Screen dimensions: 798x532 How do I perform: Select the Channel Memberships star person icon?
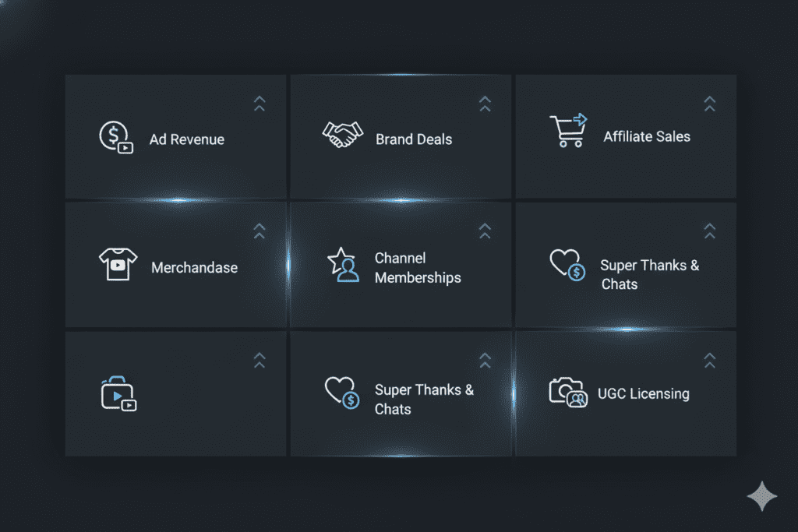343,265
